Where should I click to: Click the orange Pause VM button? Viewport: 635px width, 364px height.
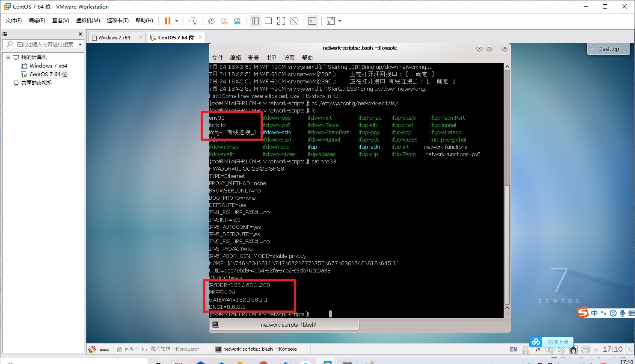tap(168, 21)
